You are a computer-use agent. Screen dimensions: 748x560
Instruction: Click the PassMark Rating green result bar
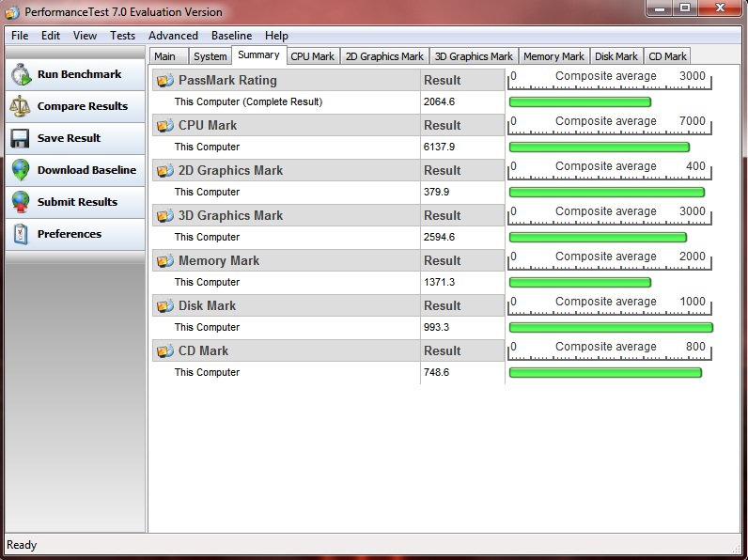[580, 102]
